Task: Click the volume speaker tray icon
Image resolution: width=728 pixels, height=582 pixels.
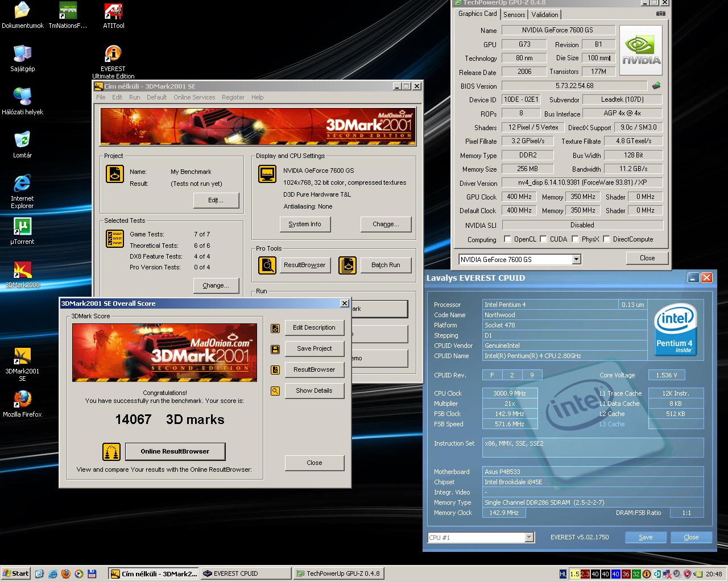Action: coord(676,574)
